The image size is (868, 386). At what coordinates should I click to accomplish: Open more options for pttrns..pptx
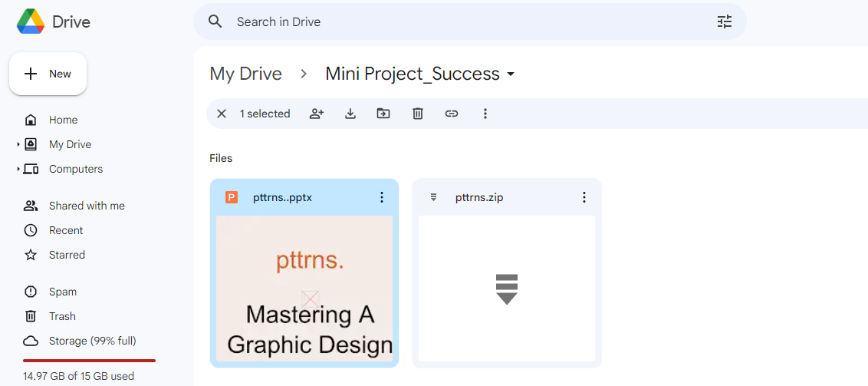381,197
